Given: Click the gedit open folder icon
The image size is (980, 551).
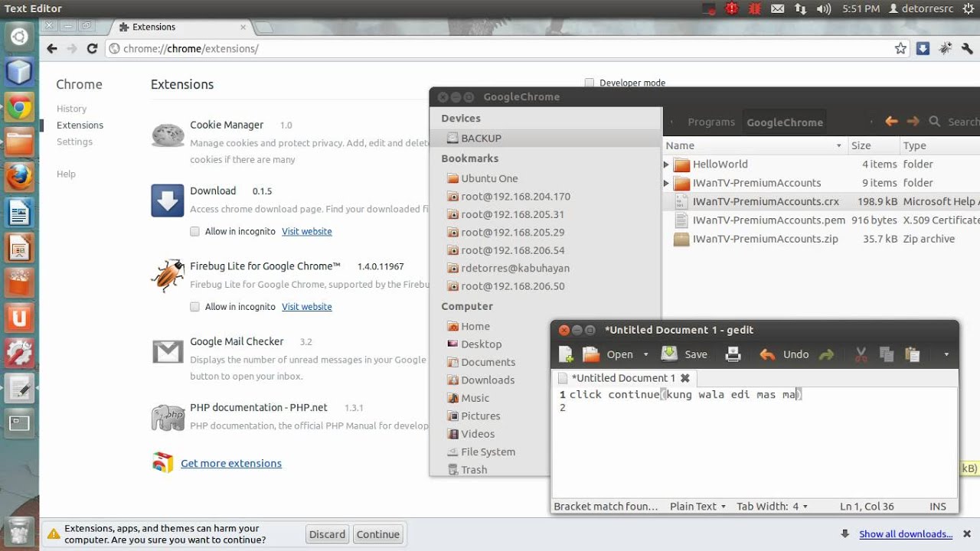Looking at the screenshot, I should click(x=590, y=354).
